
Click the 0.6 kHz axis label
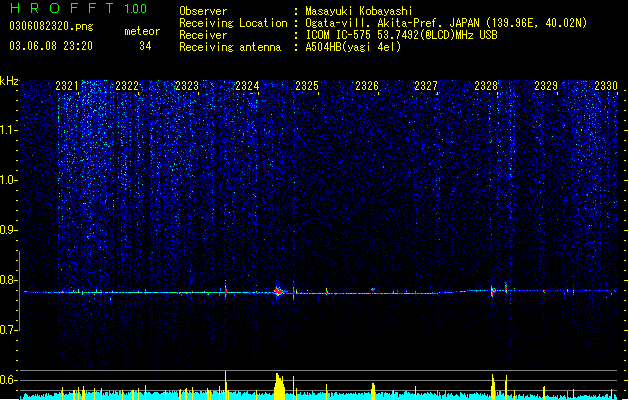pyautogui.click(x=8, y=380)
